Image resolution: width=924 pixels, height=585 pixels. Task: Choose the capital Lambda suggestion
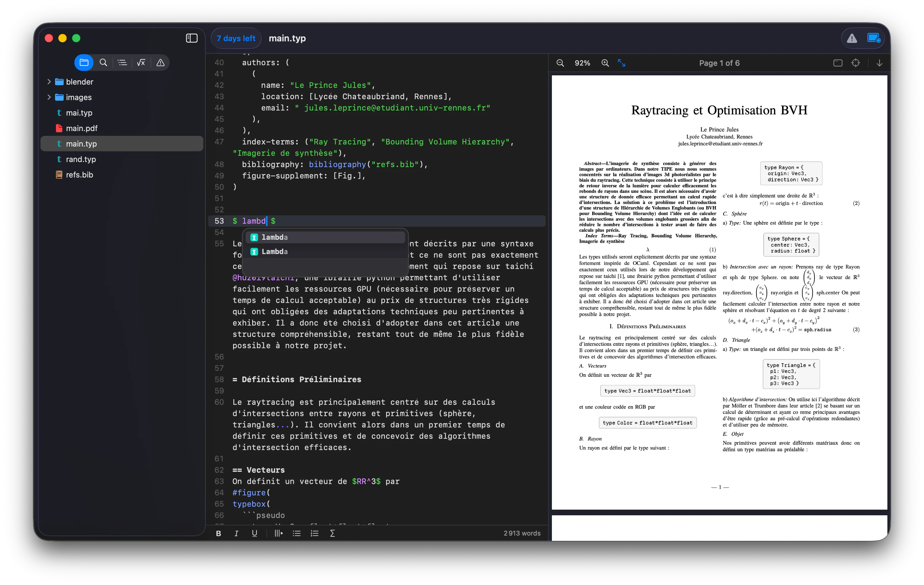325,251
